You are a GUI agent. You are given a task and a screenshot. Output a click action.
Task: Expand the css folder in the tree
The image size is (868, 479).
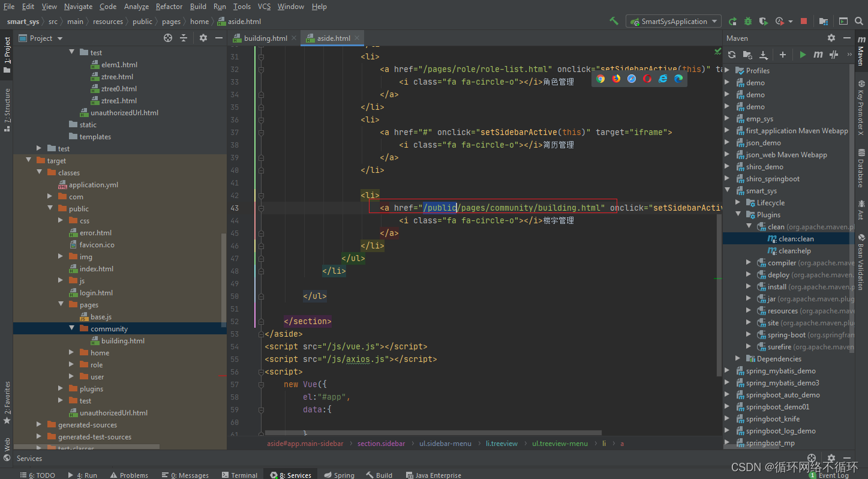click(61, 220)
